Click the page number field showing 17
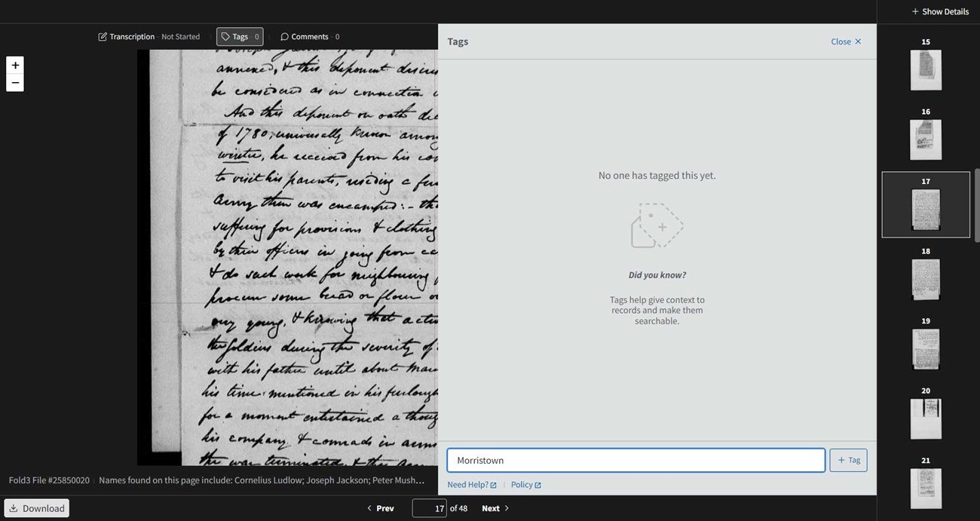980x521 pixels. point(429,508)
